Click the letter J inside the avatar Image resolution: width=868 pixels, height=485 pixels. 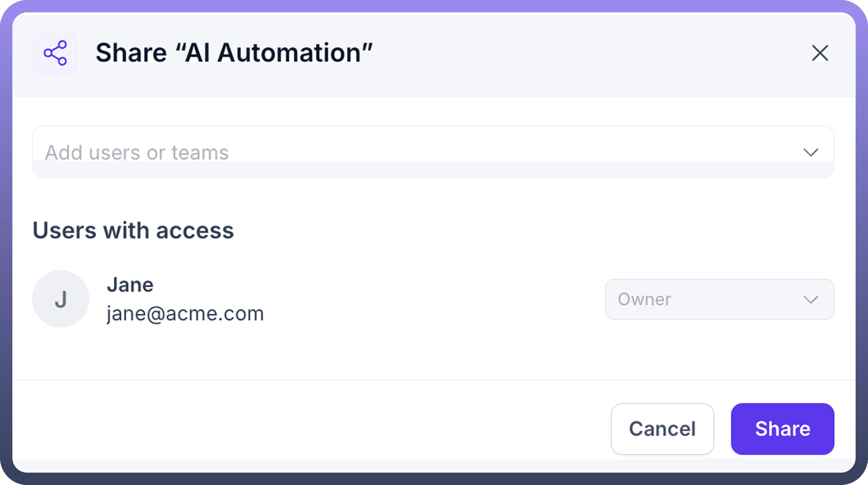tap(61, 299)
